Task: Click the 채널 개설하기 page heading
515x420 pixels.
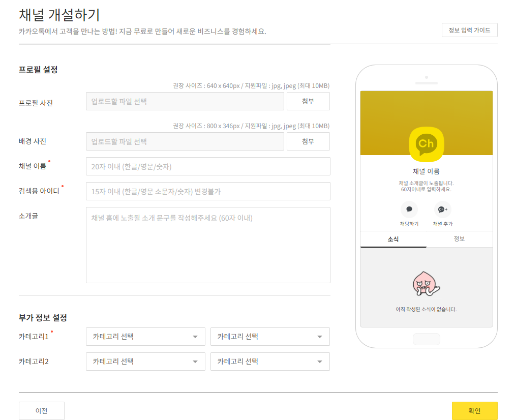Action: pos(59,15)
